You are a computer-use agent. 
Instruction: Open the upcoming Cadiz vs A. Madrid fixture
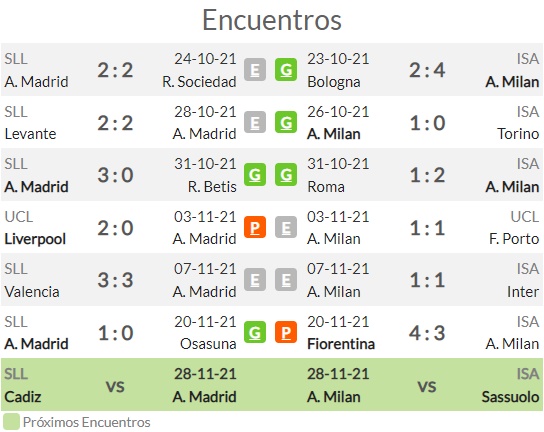click(120, 385)
